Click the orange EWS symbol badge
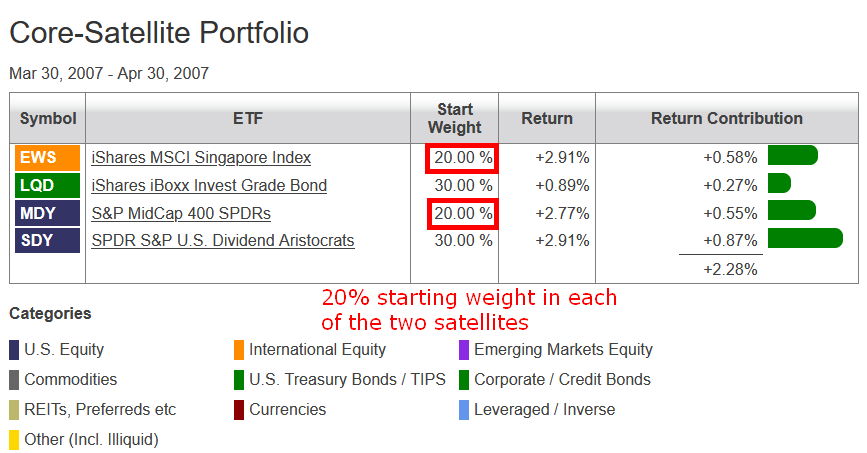Viewport: 867px width, 453px height. pos(48,158)
